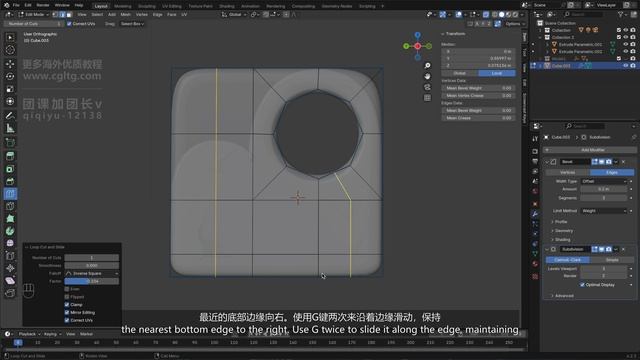
Task: Open the Render menu
Action: click(43, 5)
